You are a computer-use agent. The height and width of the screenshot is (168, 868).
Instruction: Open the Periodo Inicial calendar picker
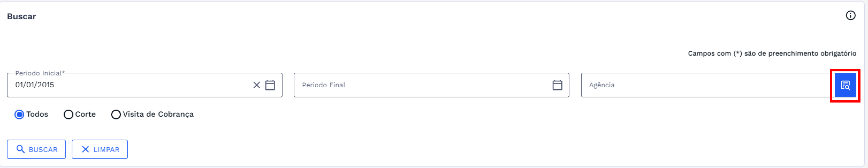[x=270, y=85]
